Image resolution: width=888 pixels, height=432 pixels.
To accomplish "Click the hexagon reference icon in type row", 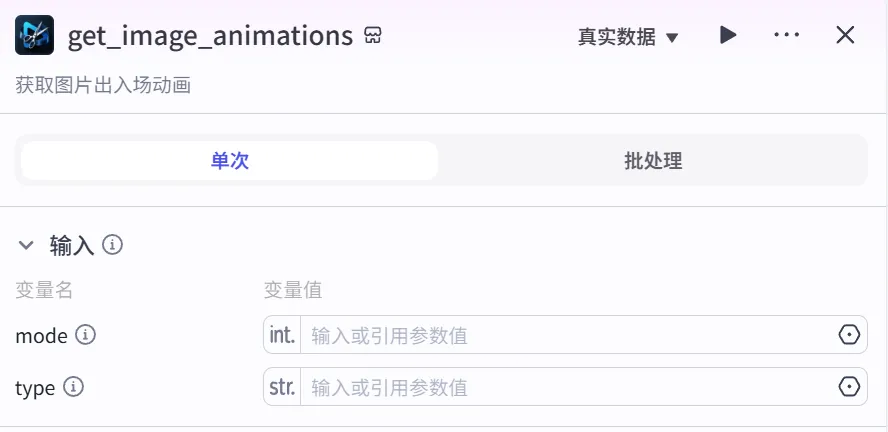I will 849,387.
